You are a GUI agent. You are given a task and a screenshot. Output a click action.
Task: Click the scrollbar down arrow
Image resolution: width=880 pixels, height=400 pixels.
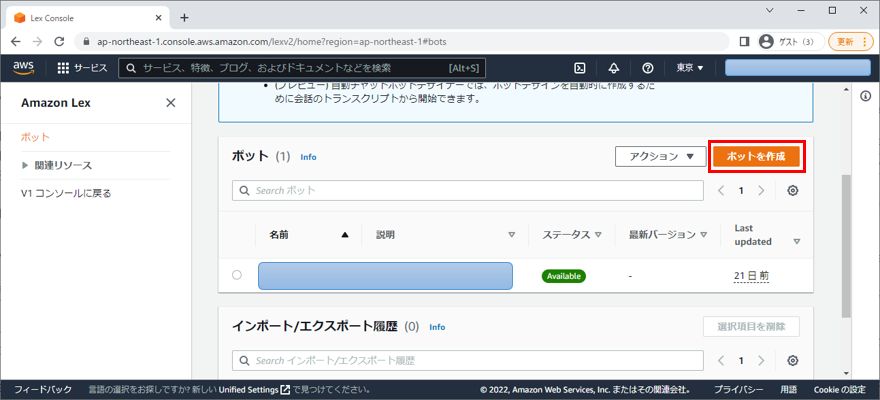[846, 373]
